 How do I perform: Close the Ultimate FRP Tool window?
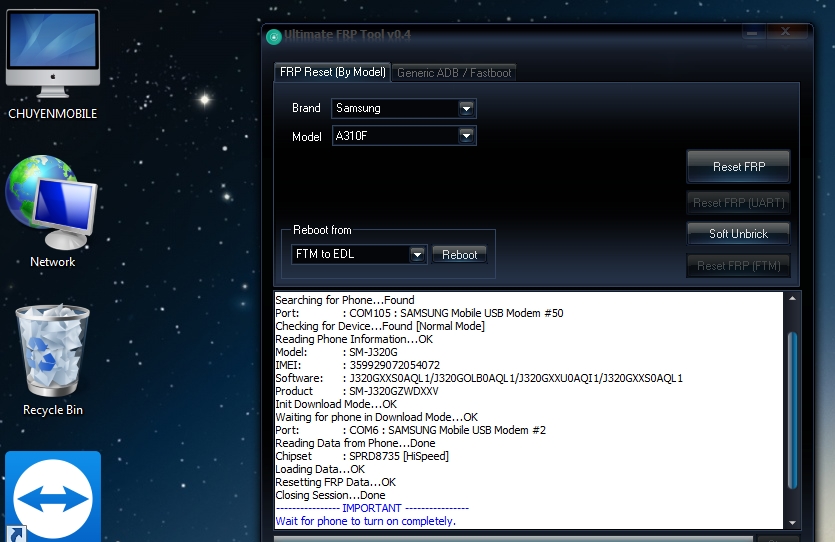pos(785,32)
